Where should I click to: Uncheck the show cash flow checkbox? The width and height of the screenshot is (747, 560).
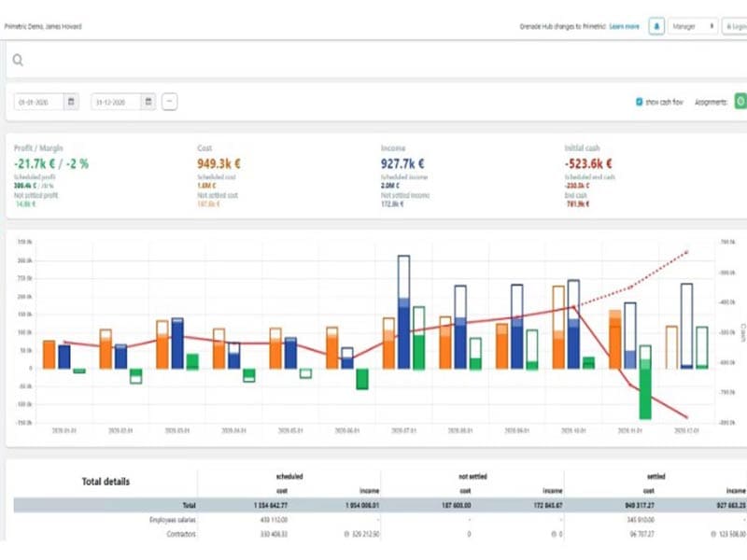coord(639,102)
